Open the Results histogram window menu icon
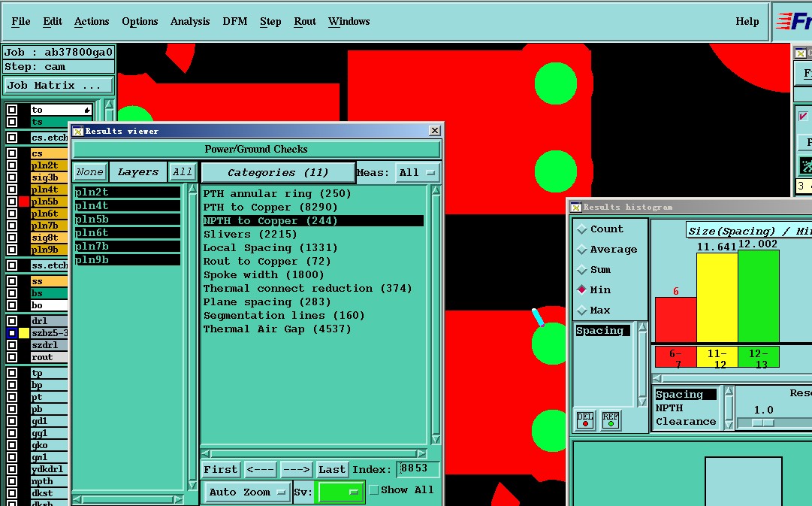Viewport: 812px width, 506px height. coord(576,208)
